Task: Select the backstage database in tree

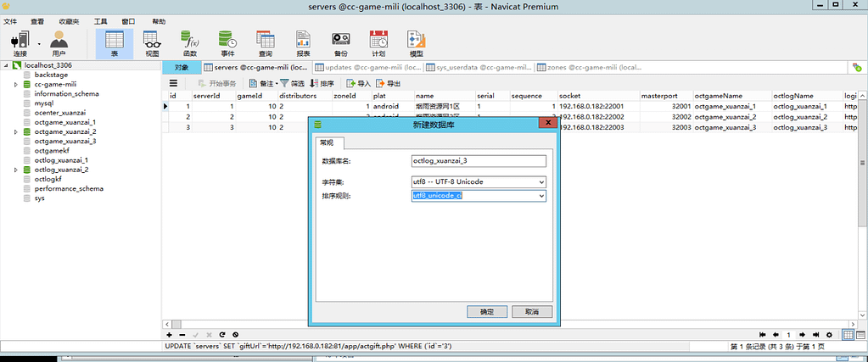Action: coord(51,75)
